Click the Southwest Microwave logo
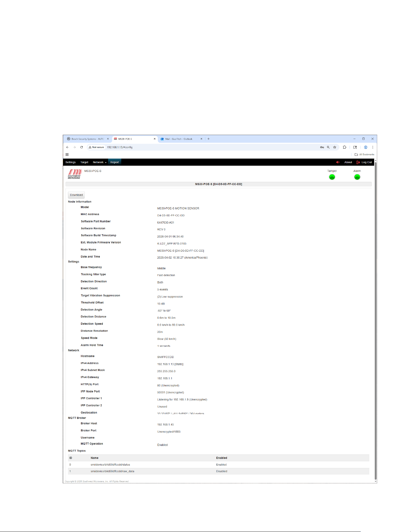 coord(74,174)
